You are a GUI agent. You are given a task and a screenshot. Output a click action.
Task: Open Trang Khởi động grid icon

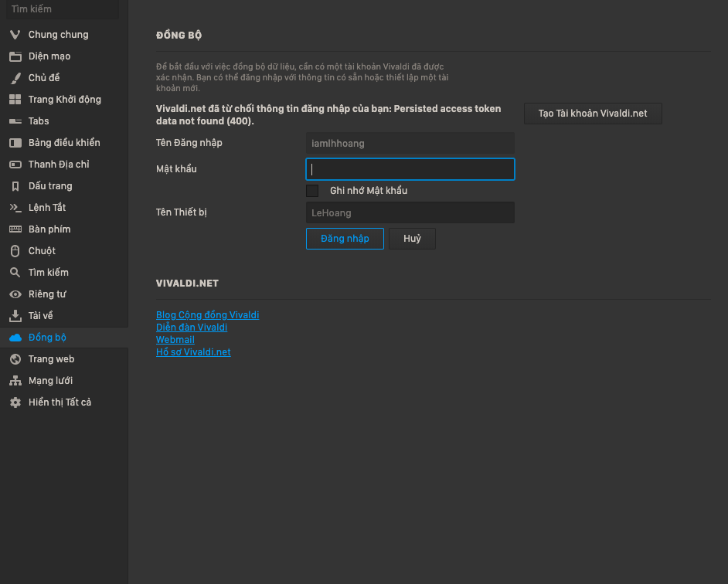tap(15, 100)
